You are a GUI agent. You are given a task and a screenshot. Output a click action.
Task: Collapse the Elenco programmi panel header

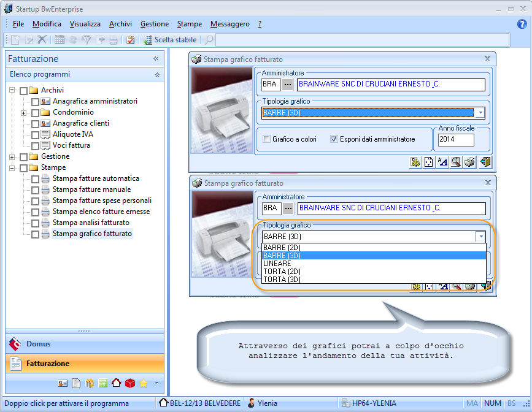[x=157, y=74]
